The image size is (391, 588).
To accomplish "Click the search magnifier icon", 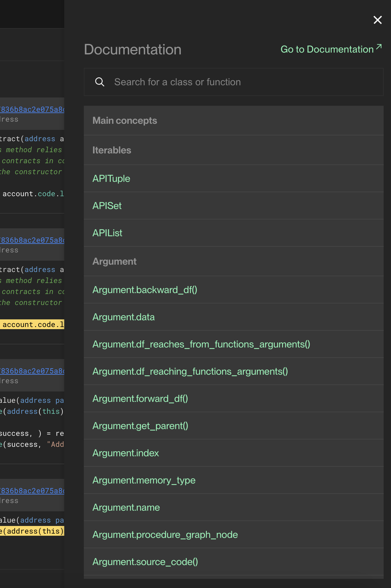I will point(100,82).
